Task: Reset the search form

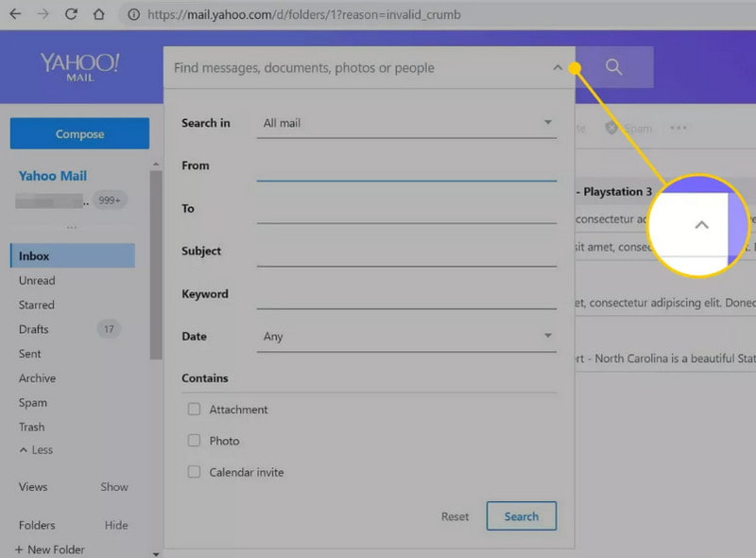Action: [x=455, y=516]
